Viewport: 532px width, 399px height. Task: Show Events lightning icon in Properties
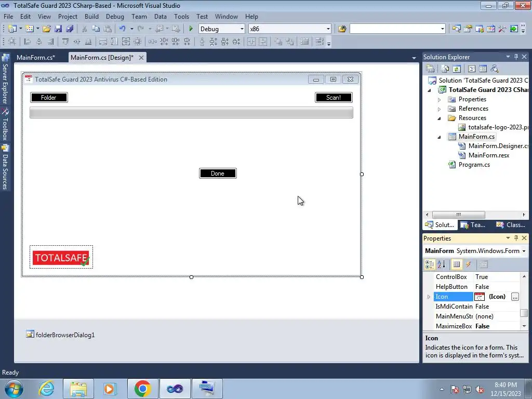click(468, 264)
